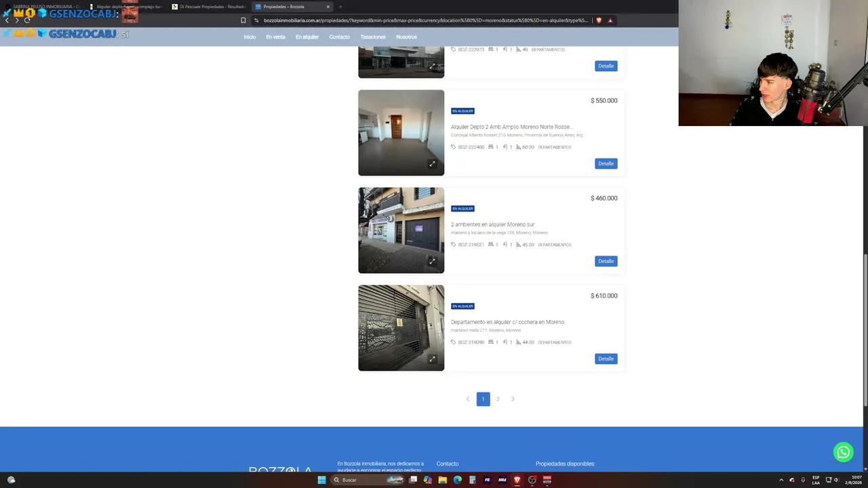
Task: Go to Inicio in the site menu
Action: coord(250,37)
